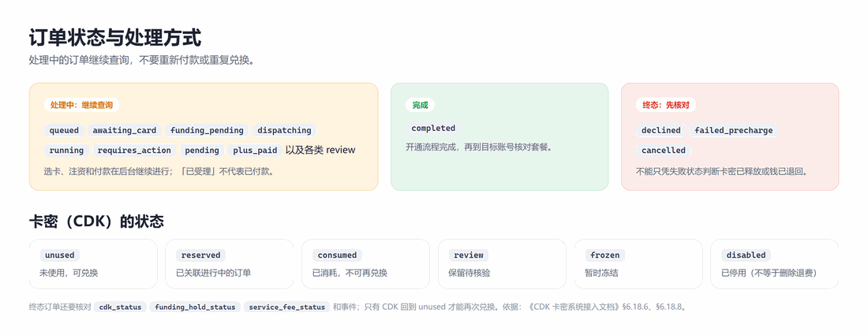Image resolution: width=868 pixels, height=335 pixels.
Task: Click the 卡密(CDK)的状态 heading
Action: pyautogui.click(x=96, y=221)
